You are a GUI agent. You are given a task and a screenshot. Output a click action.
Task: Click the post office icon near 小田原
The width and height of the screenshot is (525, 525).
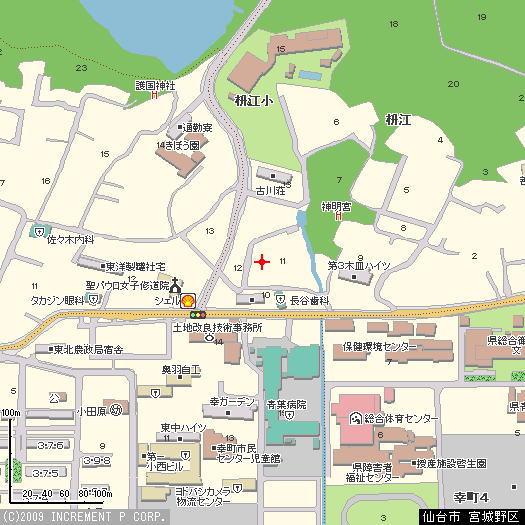click(x=117, y=410)
